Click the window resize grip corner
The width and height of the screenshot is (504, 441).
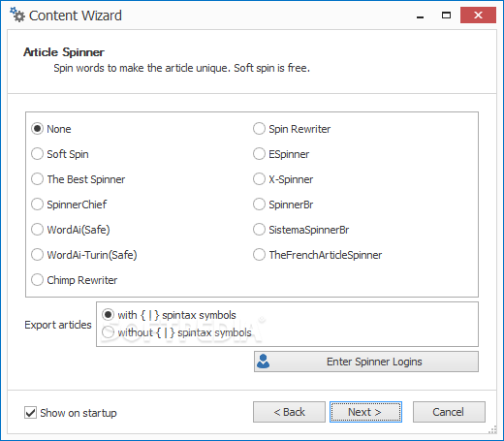pos(492,430)
